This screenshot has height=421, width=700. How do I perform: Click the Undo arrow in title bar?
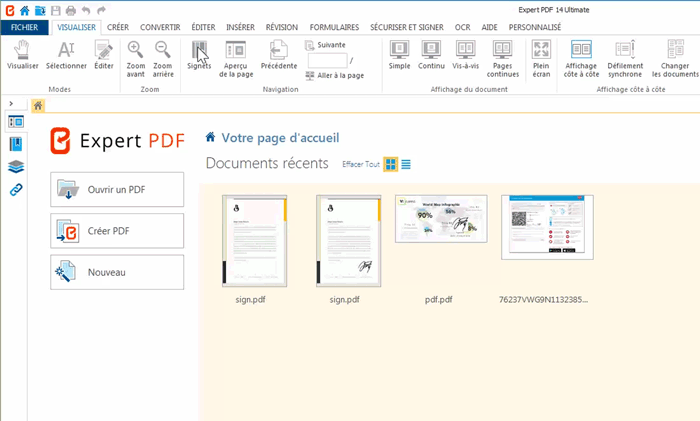[x=86, y=10]
